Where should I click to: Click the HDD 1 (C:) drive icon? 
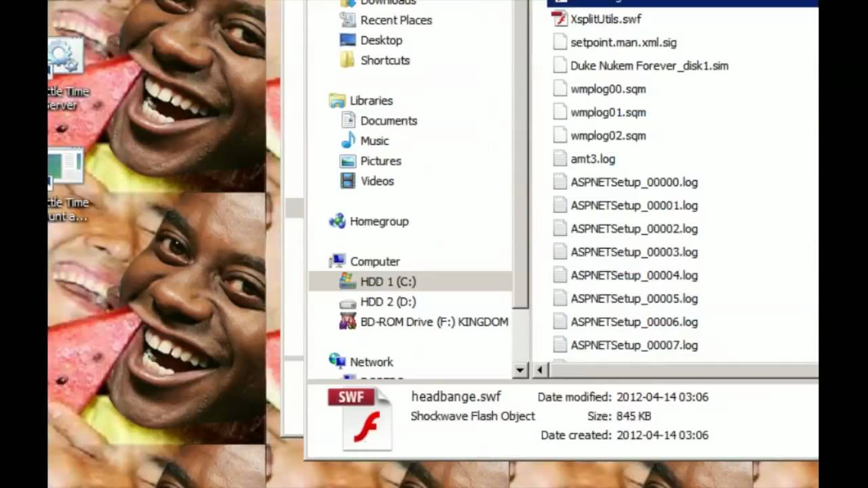(348, 281)
